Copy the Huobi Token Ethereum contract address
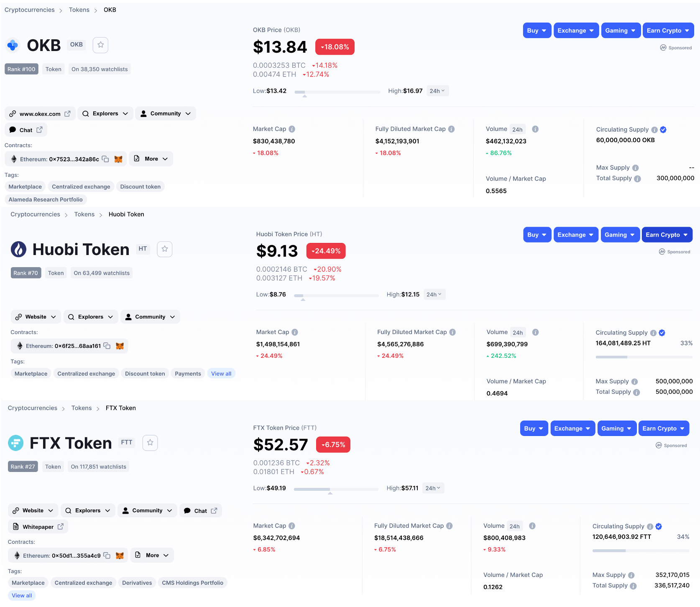This screenshot has width=700, height=607. pyautogui.click(x=107, y=346)
